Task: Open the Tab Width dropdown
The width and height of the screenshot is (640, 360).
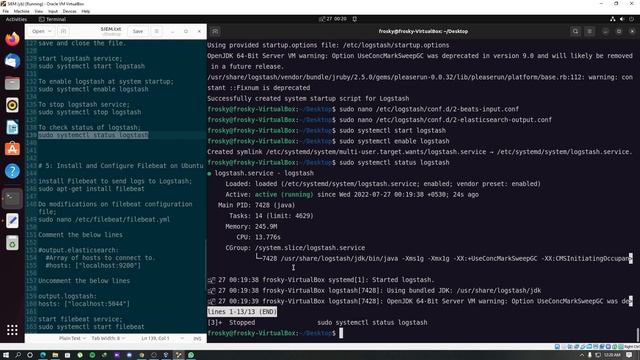Action: click(x=108, y=338)
